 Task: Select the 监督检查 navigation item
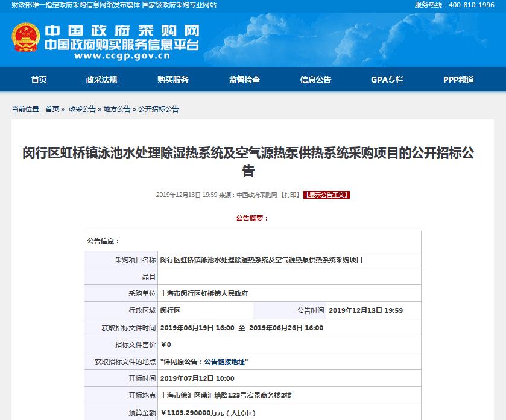pyautogui.click(x=244, y=80)
